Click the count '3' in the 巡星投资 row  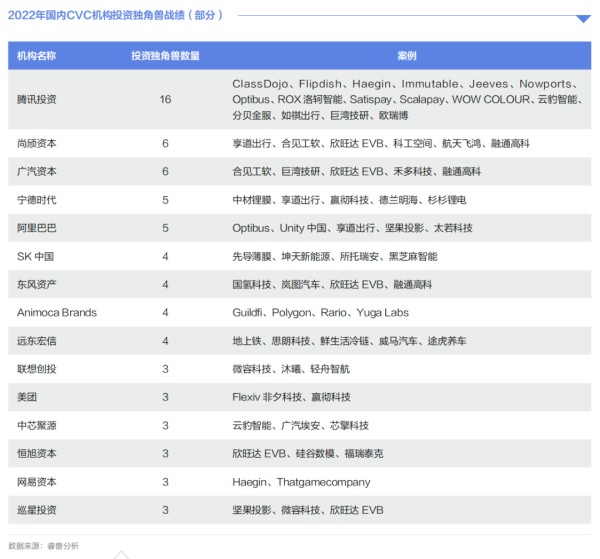coord(165,510)
